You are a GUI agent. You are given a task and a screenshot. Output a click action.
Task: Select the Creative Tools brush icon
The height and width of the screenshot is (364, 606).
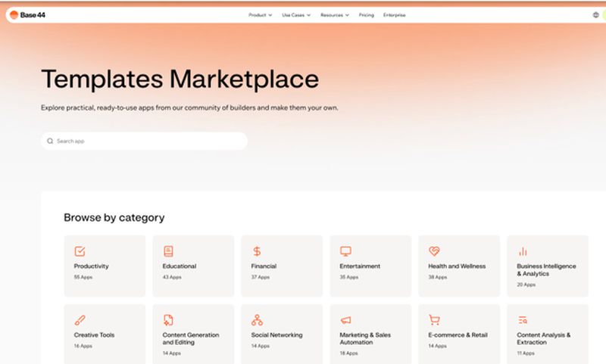[x=80, y=320]
